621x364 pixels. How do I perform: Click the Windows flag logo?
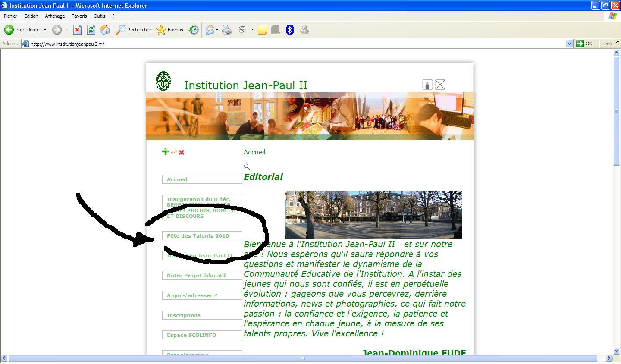(x=612, y=16)
